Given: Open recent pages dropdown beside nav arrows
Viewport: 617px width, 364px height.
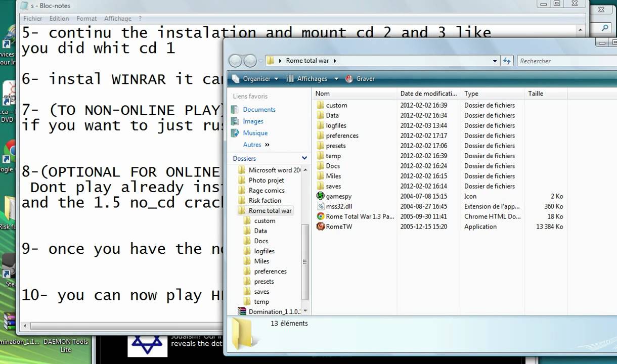Looking at the screenshot, I should pyautogui.click(x=261, y=61).
